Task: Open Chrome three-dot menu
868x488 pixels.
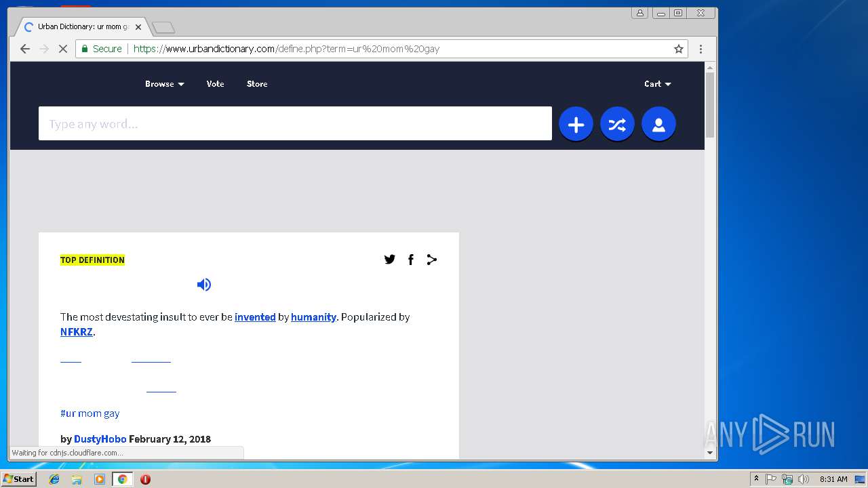Action: click(701, 49)
